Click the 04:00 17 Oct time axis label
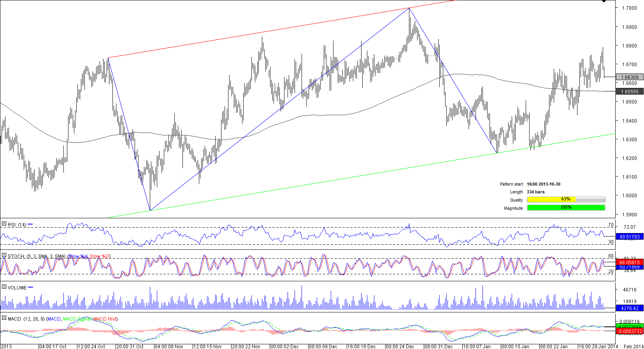Viewport: 644px width, 349px height. coord(53,346)
